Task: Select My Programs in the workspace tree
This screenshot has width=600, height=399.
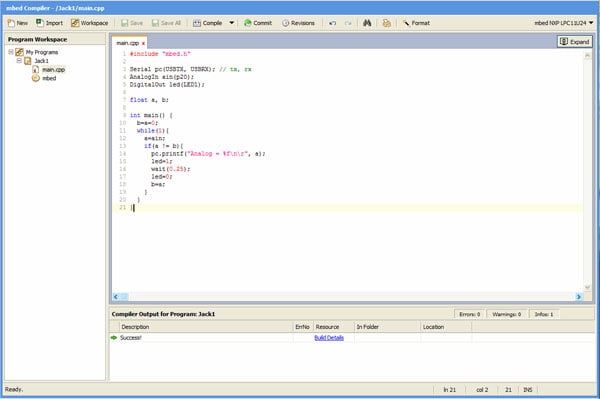Action: tap(42, 52)
